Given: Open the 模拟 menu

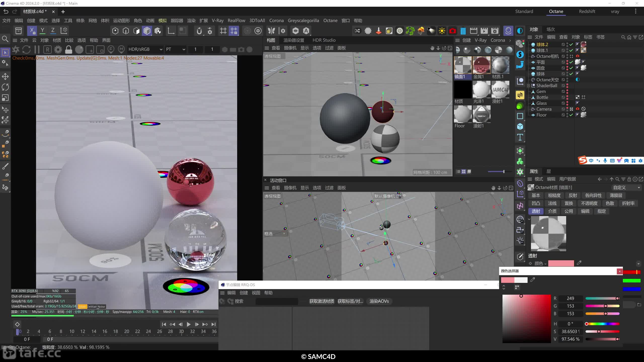Looking at the screenshot, I should (x=163, y=21).
